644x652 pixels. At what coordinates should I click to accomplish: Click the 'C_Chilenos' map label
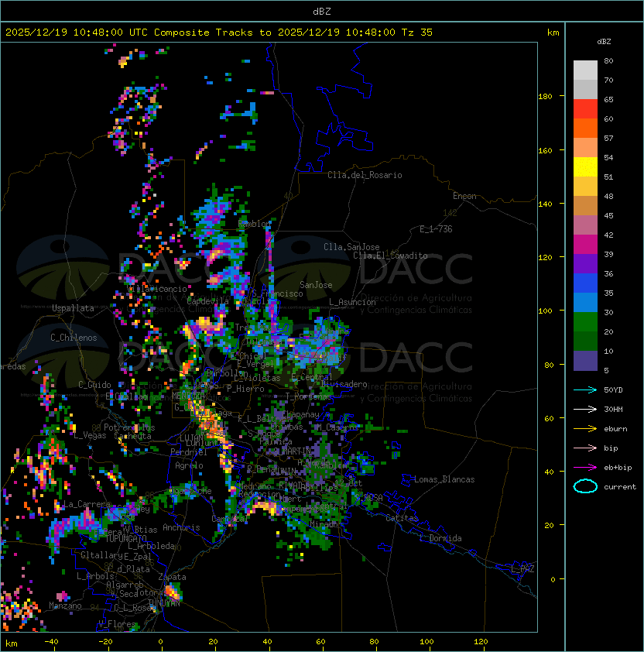pyautogui.click(x=74, y=338)
